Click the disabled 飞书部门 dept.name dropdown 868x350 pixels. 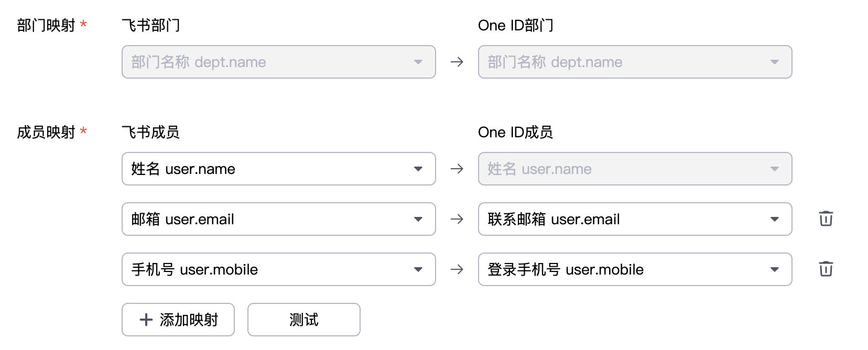coord(278,62)
